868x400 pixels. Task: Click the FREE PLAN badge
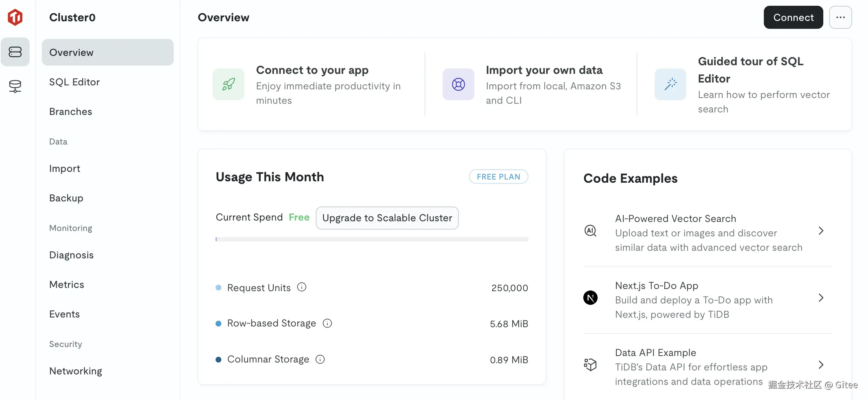pos(498,177)
